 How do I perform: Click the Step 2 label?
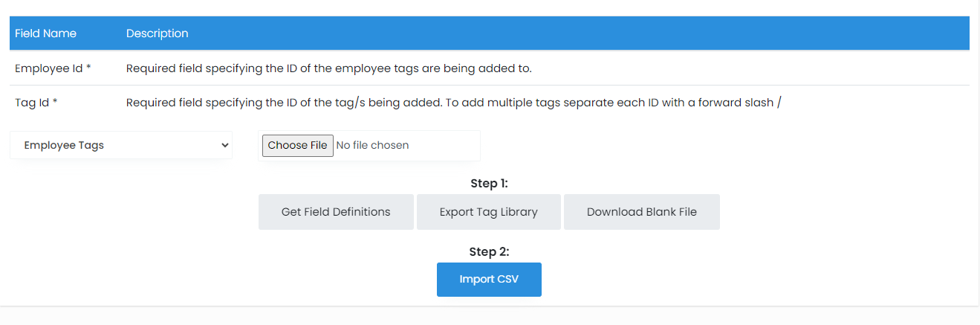click(x=489, y=251)
